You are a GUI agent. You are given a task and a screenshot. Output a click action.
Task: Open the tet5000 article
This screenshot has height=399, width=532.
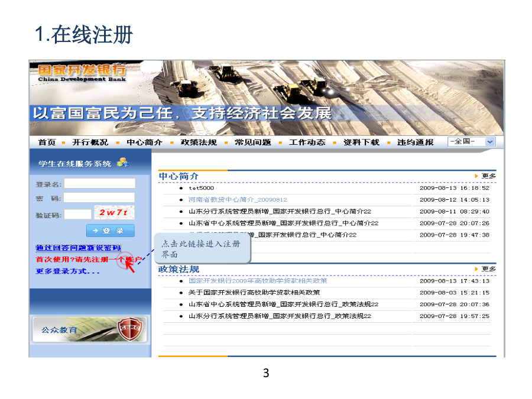(201, 188)
